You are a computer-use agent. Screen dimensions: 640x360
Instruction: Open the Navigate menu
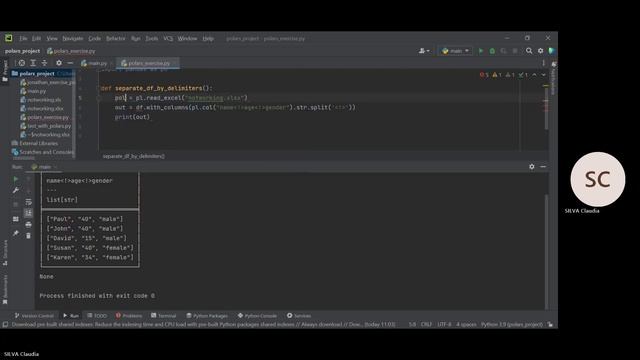pos(73,38)
